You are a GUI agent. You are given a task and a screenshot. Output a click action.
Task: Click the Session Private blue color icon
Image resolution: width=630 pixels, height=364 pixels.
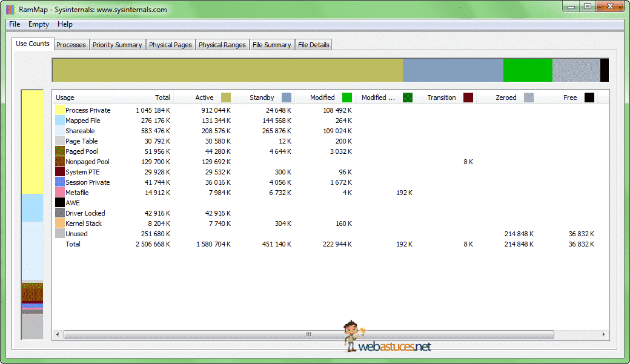(60, 182)
